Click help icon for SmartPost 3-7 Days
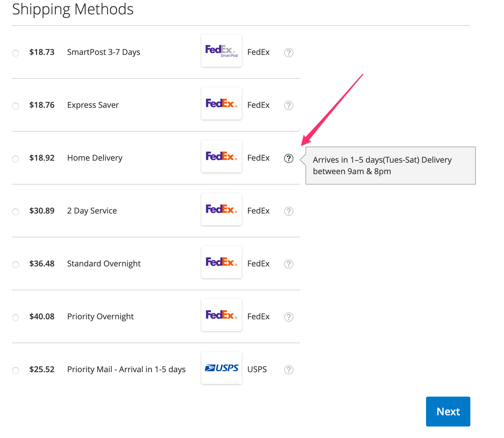This screenshot has height=438, width=504. coord(289,53)
